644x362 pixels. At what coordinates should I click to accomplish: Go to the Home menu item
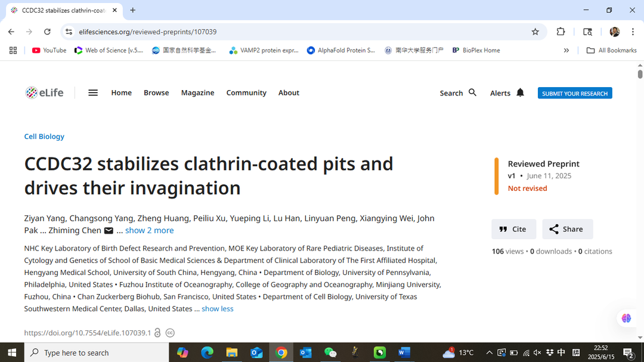tap(122, 93)
